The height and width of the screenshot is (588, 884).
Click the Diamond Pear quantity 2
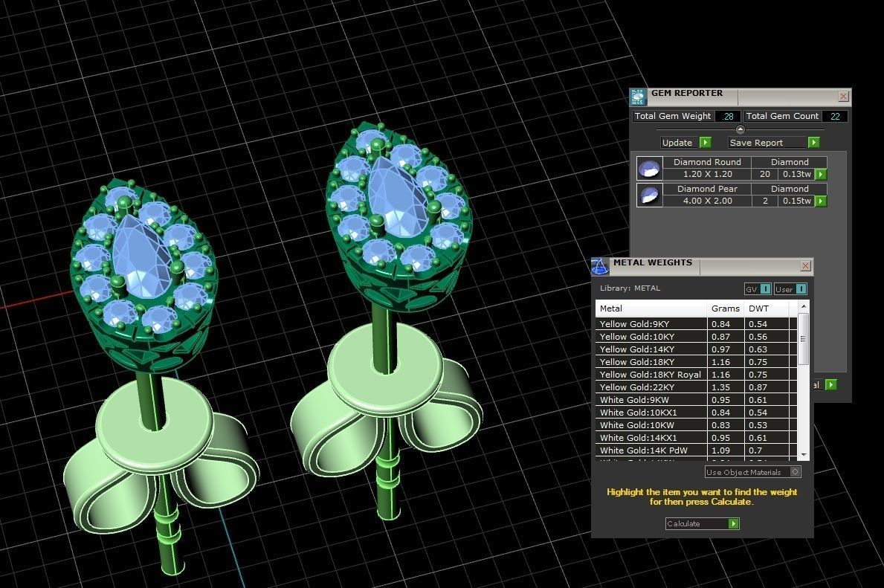(764, 201)
